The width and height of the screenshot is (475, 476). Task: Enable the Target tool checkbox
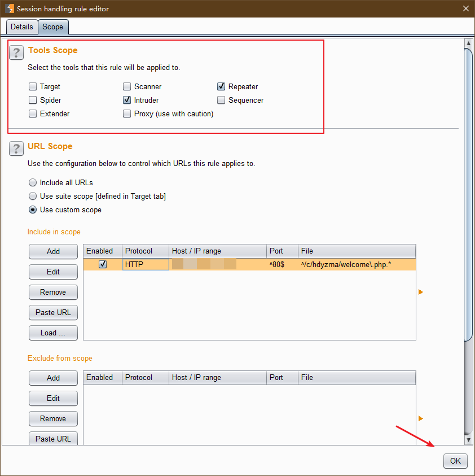click(33, 87)
